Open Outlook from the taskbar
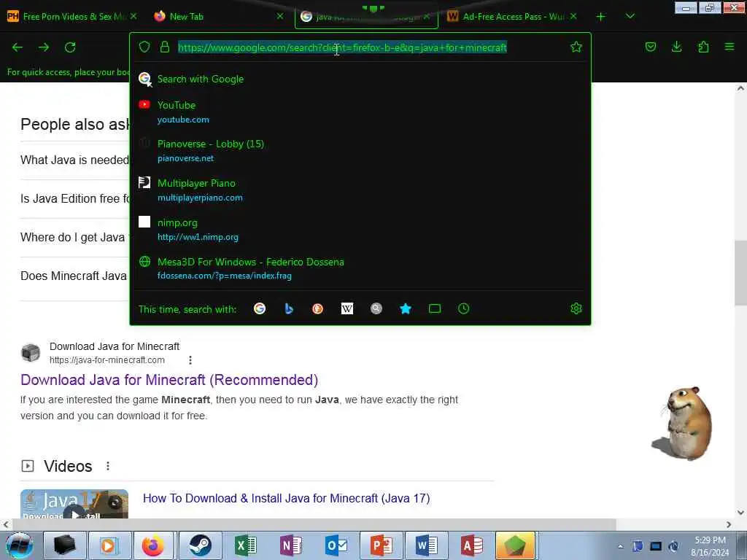The image size is (747, 560). [336, 545]
